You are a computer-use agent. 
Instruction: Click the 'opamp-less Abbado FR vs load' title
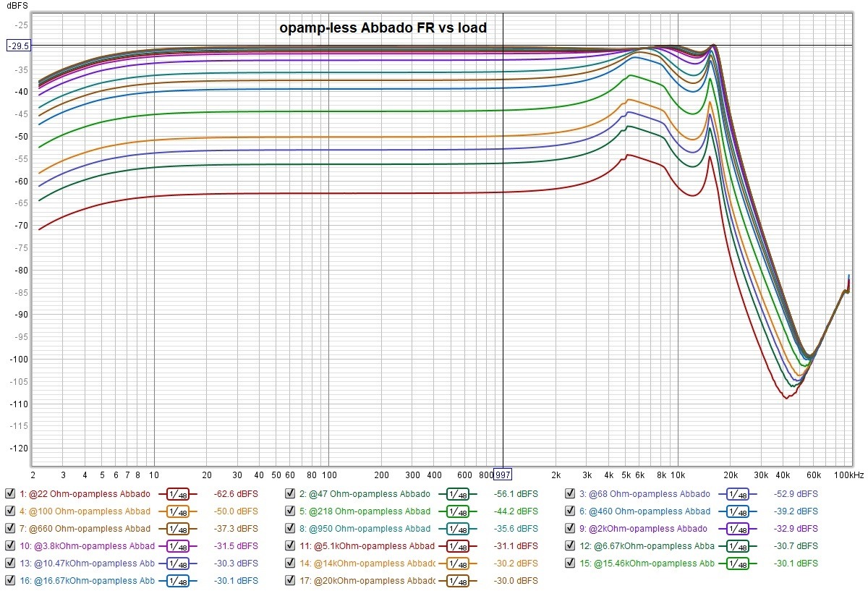tap(383, 29)
